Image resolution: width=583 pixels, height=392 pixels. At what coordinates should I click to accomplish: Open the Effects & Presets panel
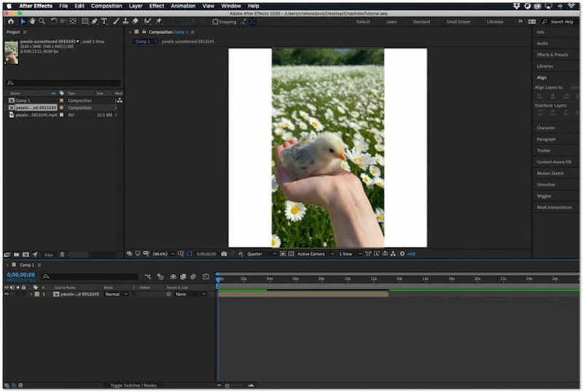(x=551, y=55)
